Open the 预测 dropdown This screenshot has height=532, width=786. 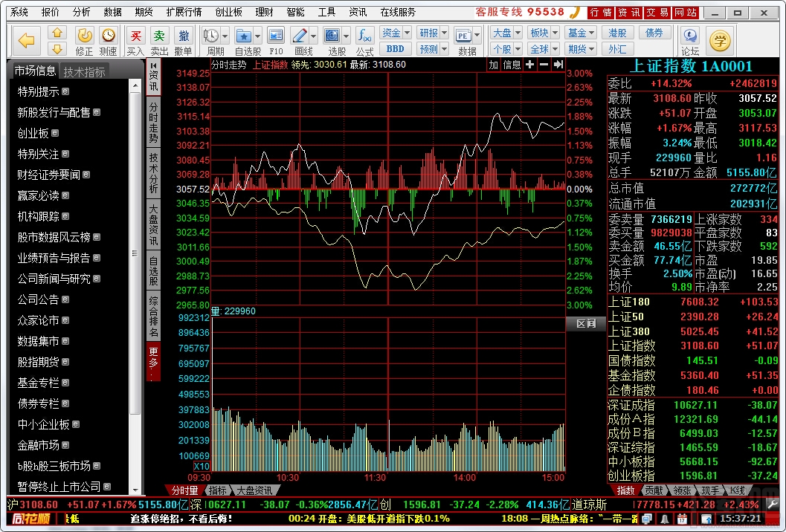(x=433, y=49)
